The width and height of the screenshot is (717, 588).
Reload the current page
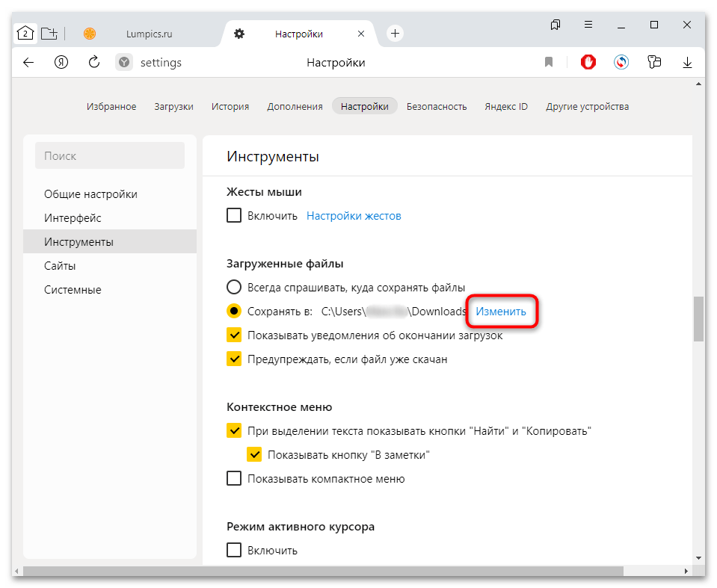click(94, 63)
